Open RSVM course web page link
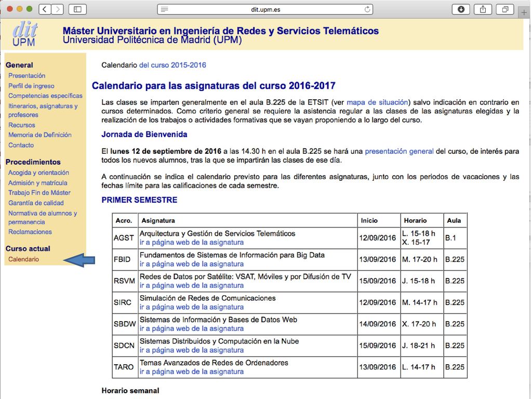The image size is (532, 399). tap(192, 286)
